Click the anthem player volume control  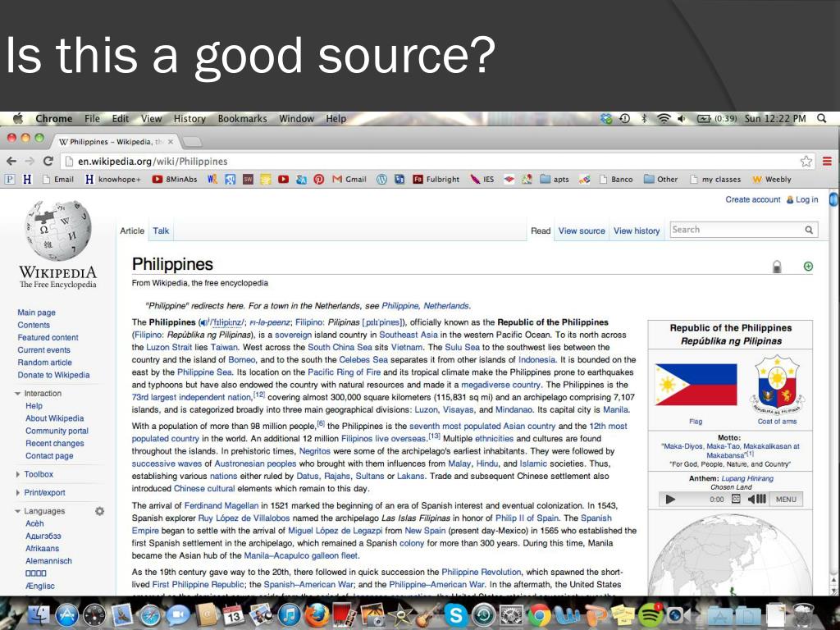click(756, 500)
